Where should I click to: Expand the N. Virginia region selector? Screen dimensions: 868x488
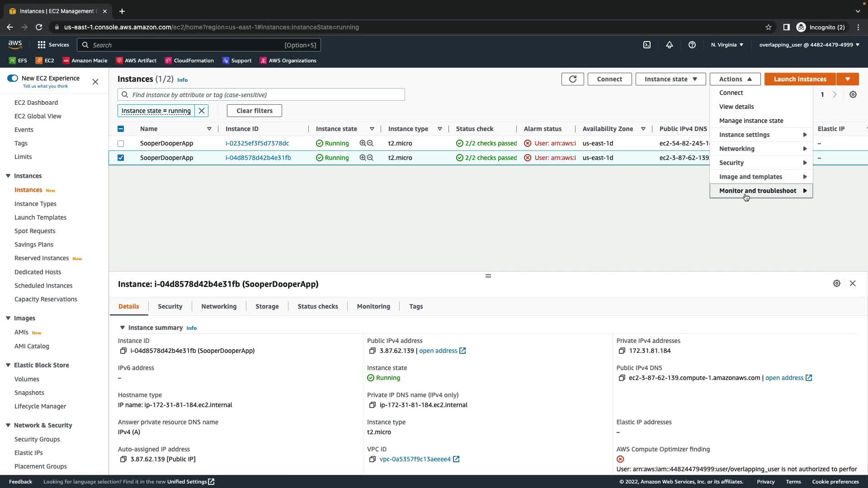pos(727,45)
